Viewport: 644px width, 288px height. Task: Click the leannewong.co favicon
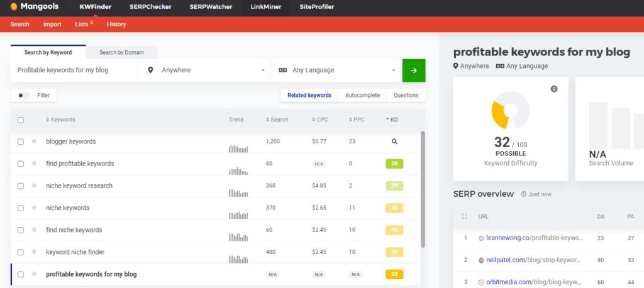[x=481, y=238]
